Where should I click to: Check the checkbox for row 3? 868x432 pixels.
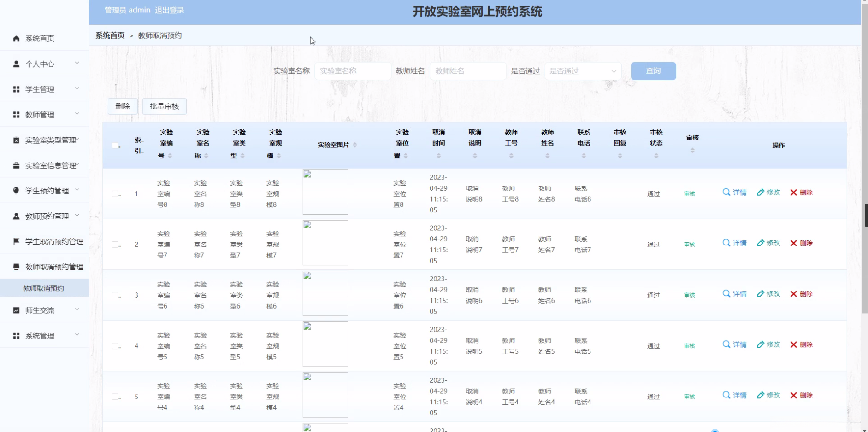pyautogui.click(x=115, y=295)
